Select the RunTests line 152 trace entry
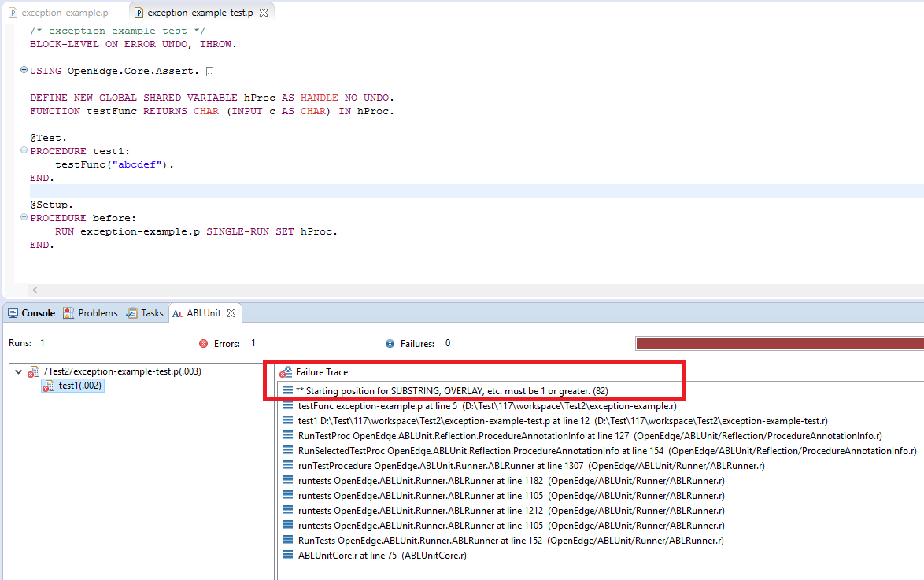The image size is (924, 580). click(x=511, y=541)
